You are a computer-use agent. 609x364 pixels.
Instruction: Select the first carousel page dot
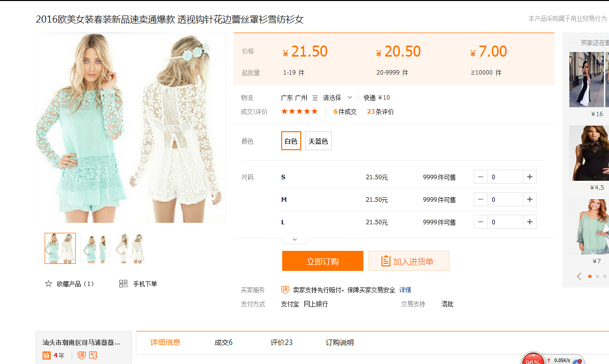(590, 276)
